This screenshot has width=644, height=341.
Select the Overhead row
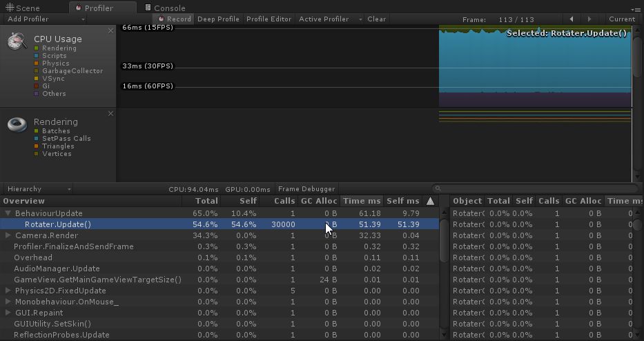coord(219,257)
